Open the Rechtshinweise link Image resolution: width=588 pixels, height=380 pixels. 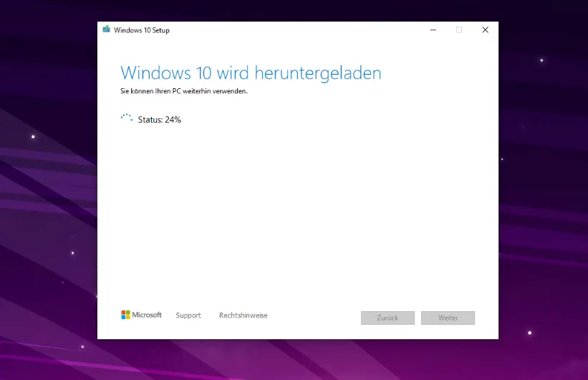coord(244,315)
